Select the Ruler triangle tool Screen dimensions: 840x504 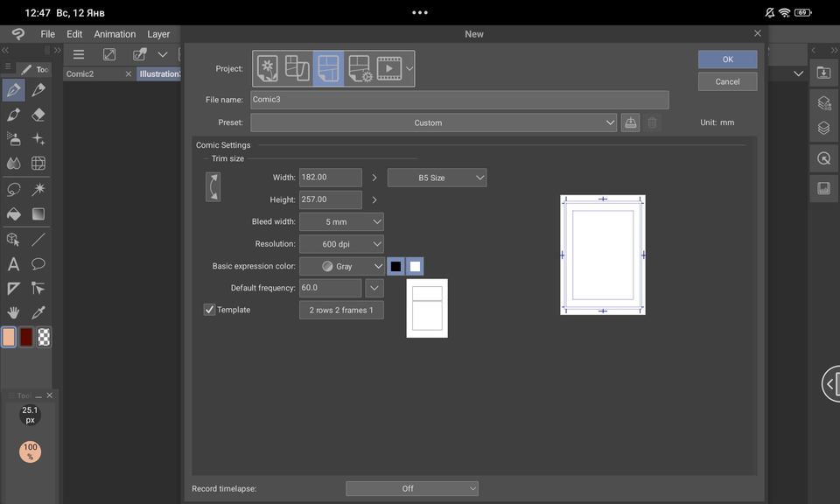click(x=13, y=289)
